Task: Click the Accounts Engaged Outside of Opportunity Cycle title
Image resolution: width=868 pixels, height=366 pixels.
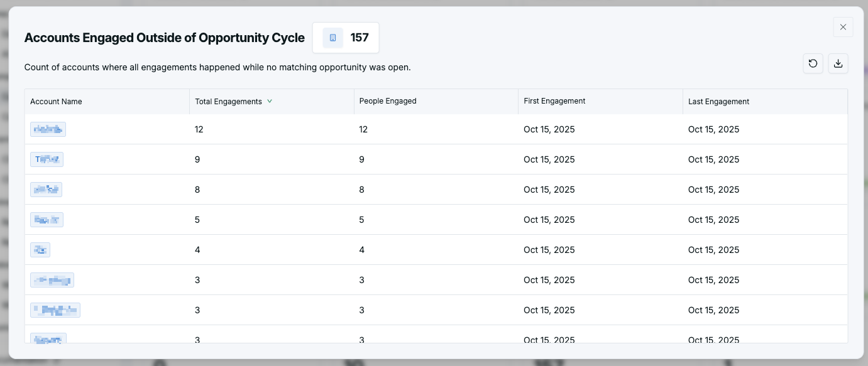Action: click(x=164, y=38)
